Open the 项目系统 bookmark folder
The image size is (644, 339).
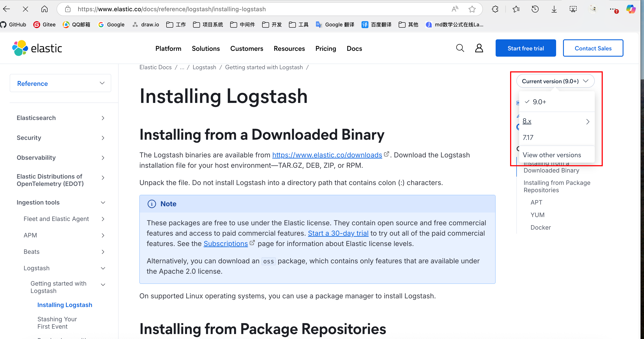pos(208,24)
